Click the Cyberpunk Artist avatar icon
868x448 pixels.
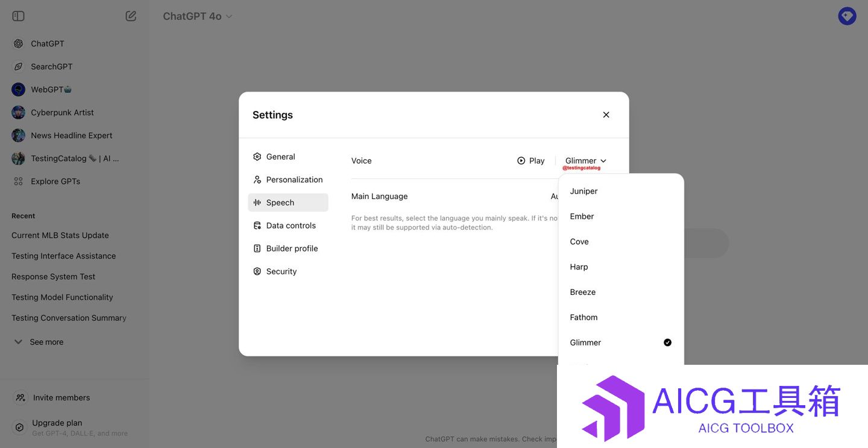click(x=19, y=112)
